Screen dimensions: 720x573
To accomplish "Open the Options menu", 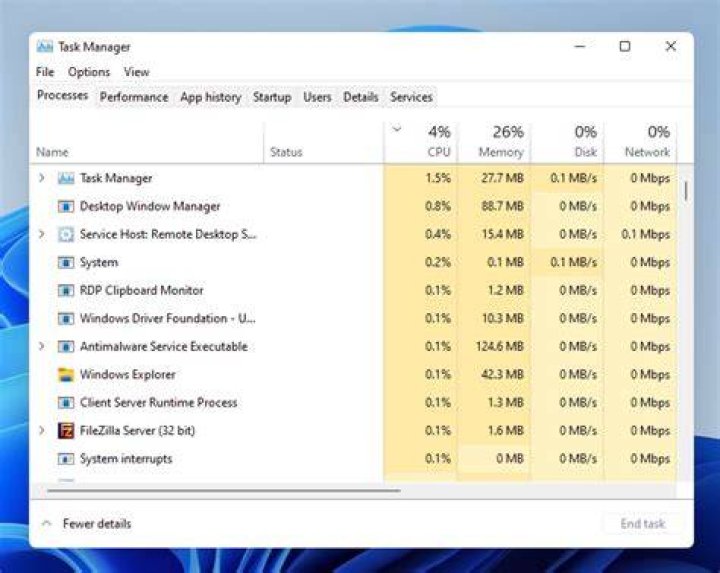I will (89, 72).
